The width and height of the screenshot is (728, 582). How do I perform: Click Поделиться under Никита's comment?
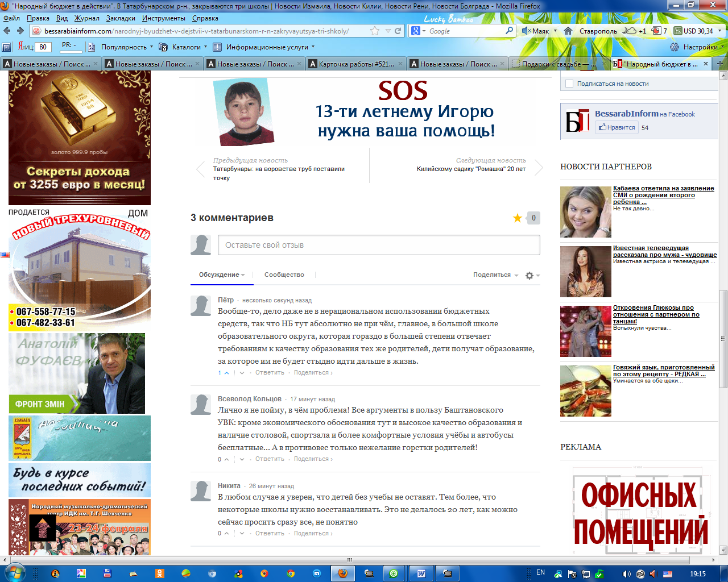point(313,534)
